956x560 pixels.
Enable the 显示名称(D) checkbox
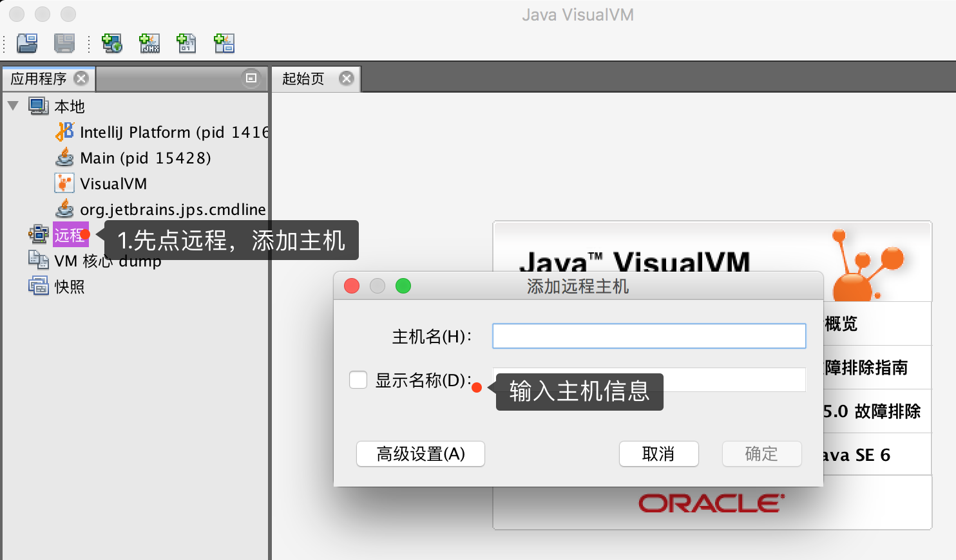358,380
